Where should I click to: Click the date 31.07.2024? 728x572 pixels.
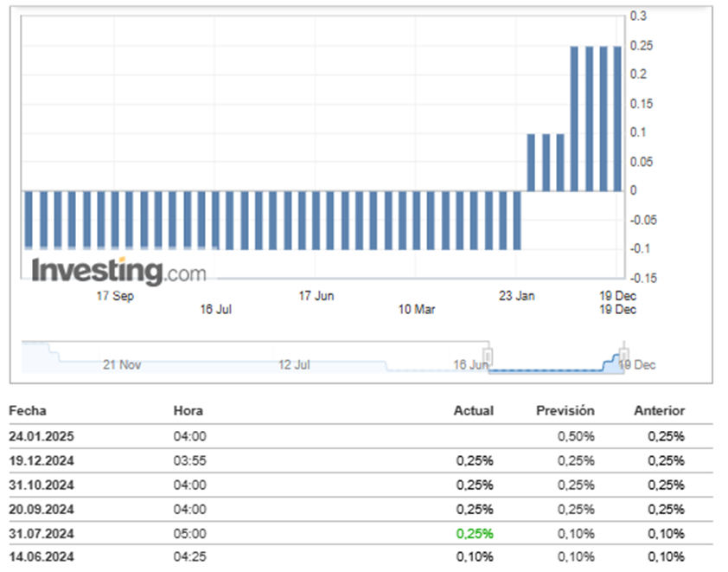(42, 533)
